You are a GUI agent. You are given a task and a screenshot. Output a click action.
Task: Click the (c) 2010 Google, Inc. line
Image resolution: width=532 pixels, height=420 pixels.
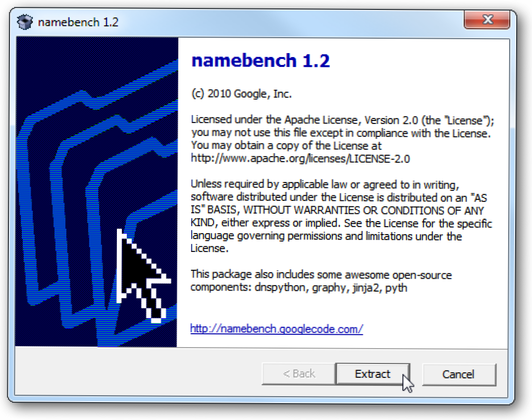241,94
